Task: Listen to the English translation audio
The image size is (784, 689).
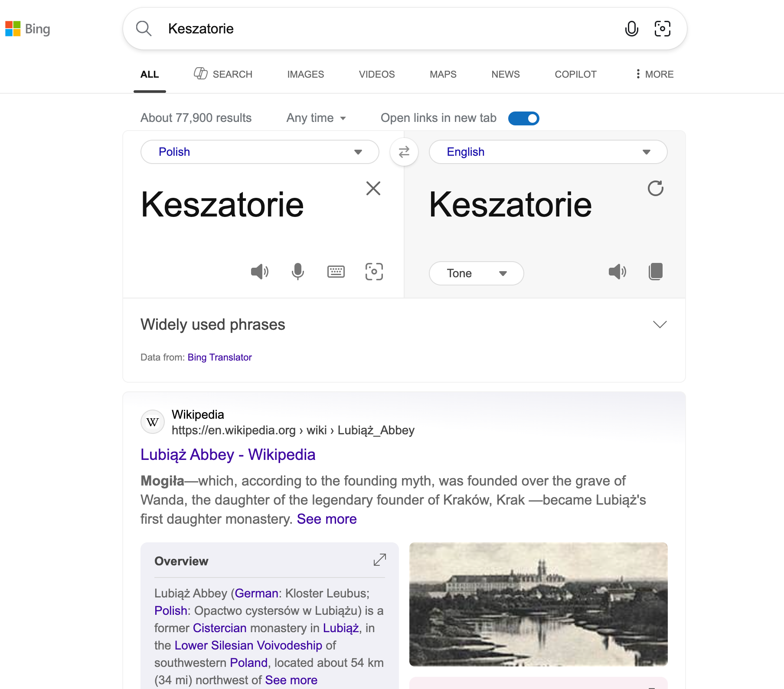Action: click(617, 272)
